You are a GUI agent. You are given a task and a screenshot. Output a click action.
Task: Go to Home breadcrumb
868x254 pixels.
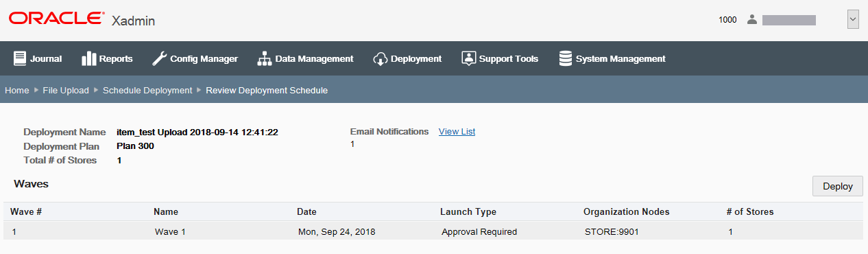tap(17, 90)
